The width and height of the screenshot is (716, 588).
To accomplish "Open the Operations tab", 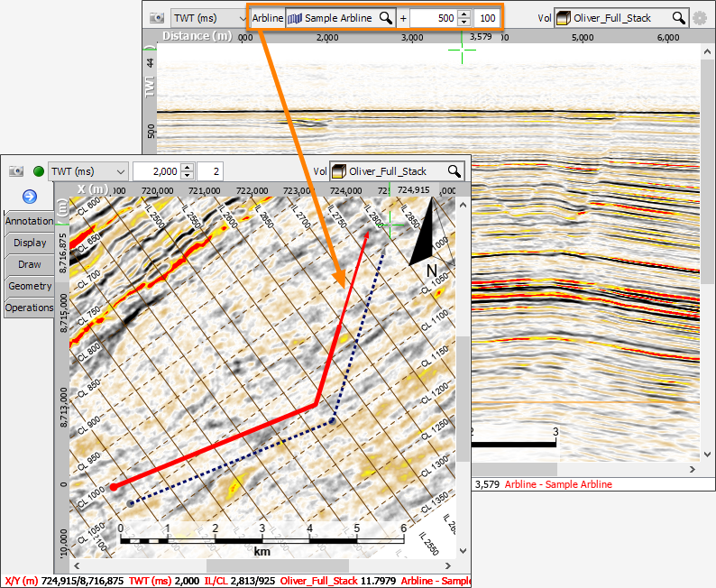I will point(29,308).
